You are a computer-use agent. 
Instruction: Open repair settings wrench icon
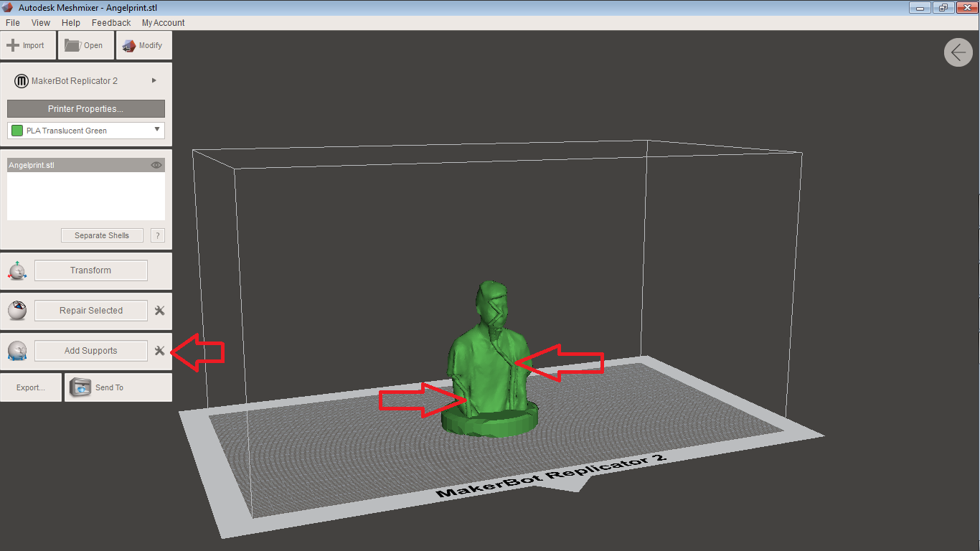[x=160, y=311]
